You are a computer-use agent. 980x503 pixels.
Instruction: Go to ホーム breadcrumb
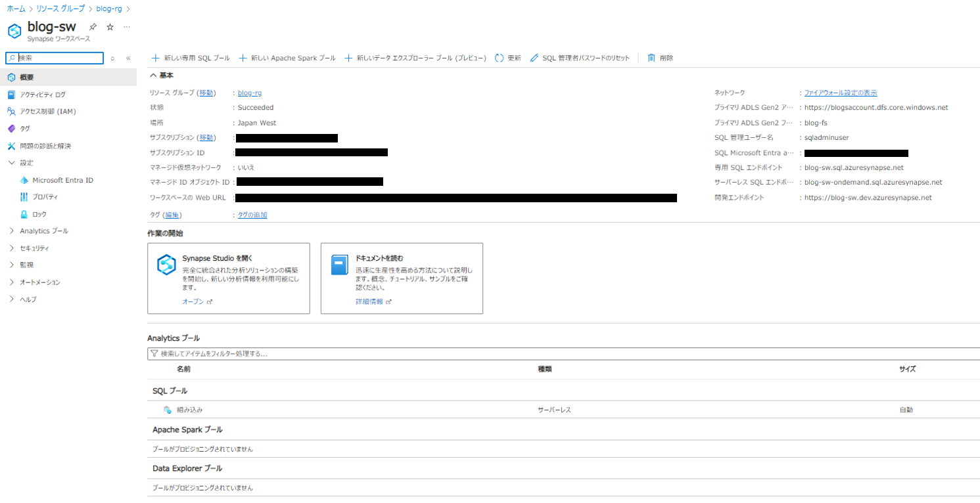point(16,9)
